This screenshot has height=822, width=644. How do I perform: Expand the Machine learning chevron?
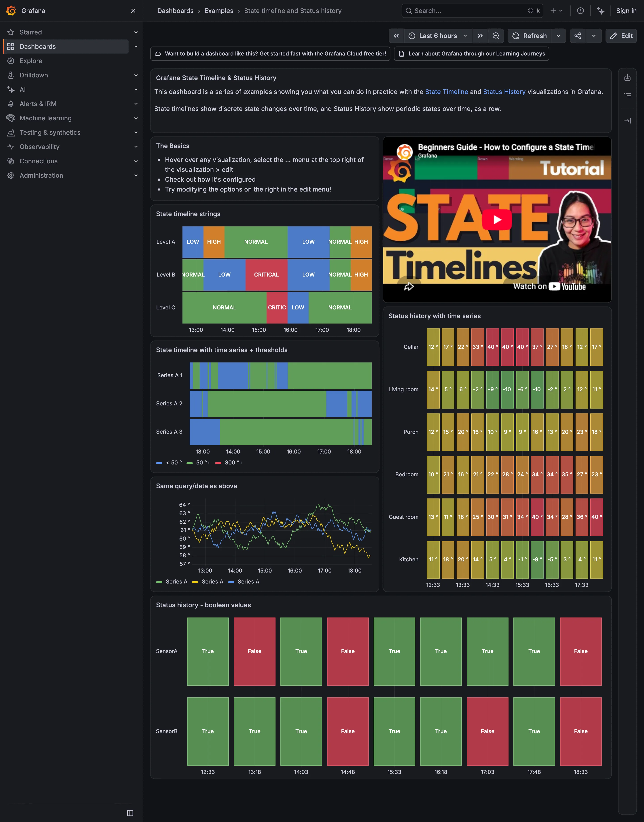point(136,118)
